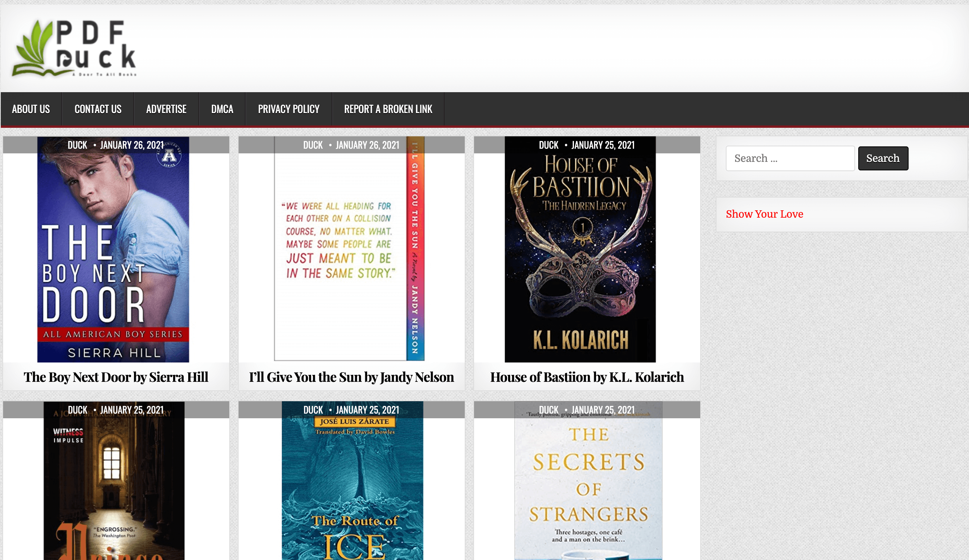Viewport: 969px width, 560px height.
Task: View the Privacy Policy page
Action: (x=289, y=109)
